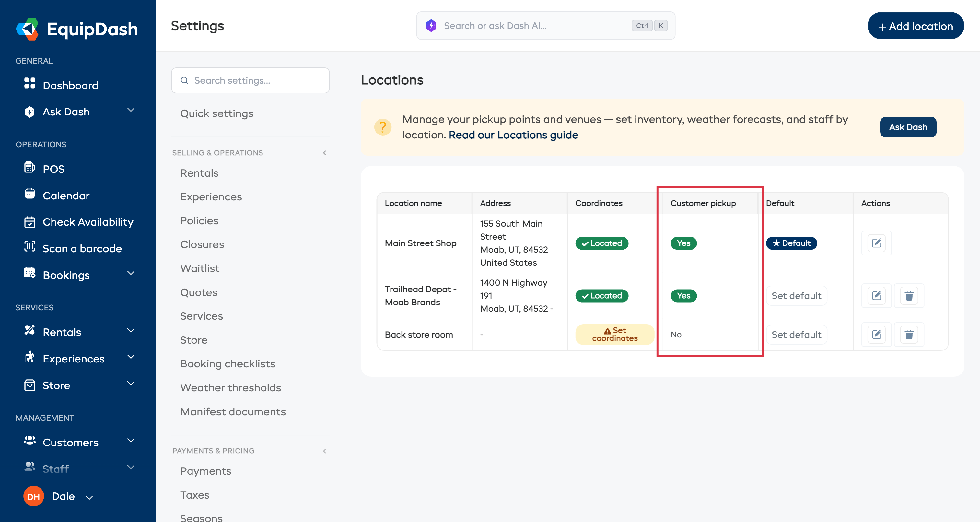The image size is (980, 522).
Task: Click the Add location button
Action: click(916, 26)
